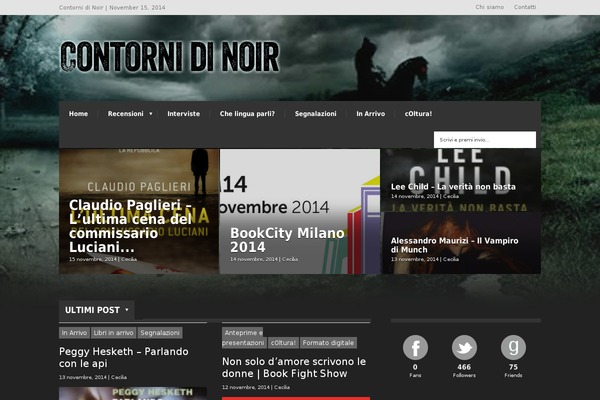The height and width of the screenshot is (400, 600).
Task: Select the Segnalazioni category tag under Ultimi Post
Action: (x=160, y=333)
